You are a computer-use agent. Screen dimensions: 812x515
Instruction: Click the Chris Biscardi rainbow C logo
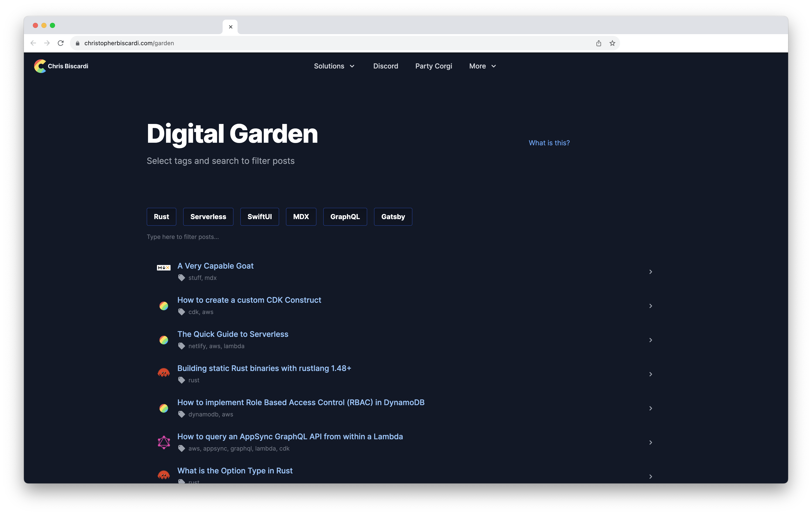tap(40, 66)
